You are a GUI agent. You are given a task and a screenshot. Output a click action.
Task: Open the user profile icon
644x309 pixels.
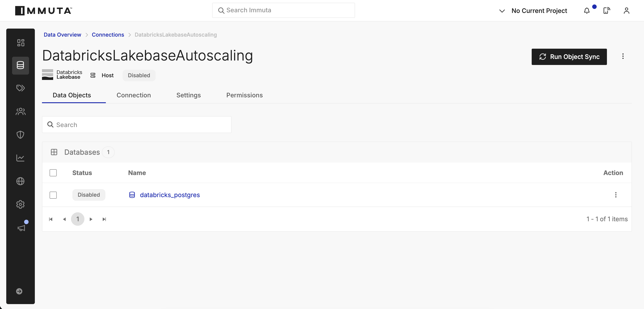[626, 11]
